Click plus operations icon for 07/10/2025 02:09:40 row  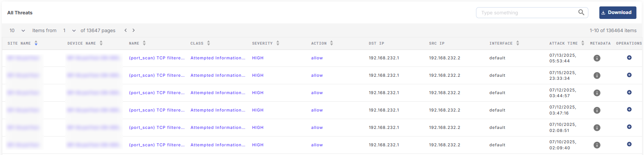tap(629, 144)
